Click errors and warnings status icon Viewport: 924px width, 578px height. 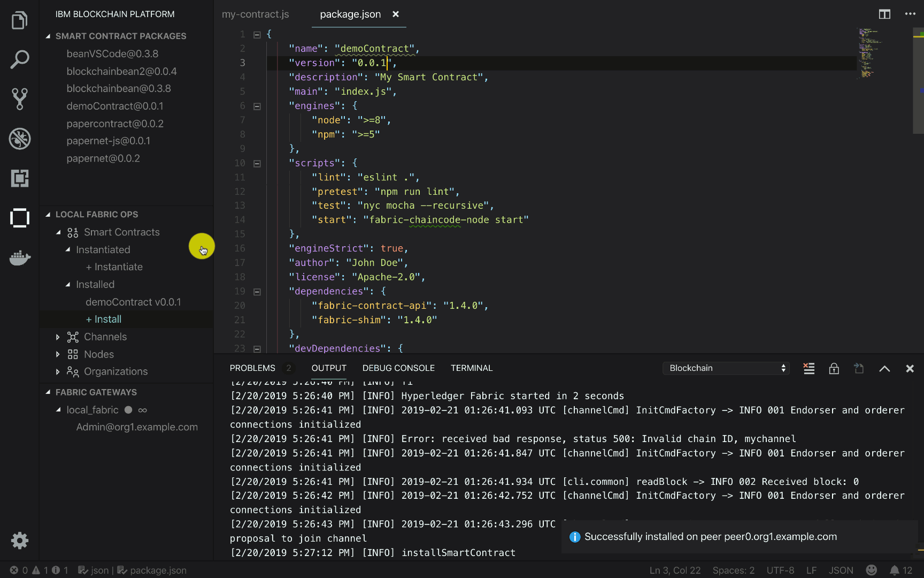(x=38, y=570)
